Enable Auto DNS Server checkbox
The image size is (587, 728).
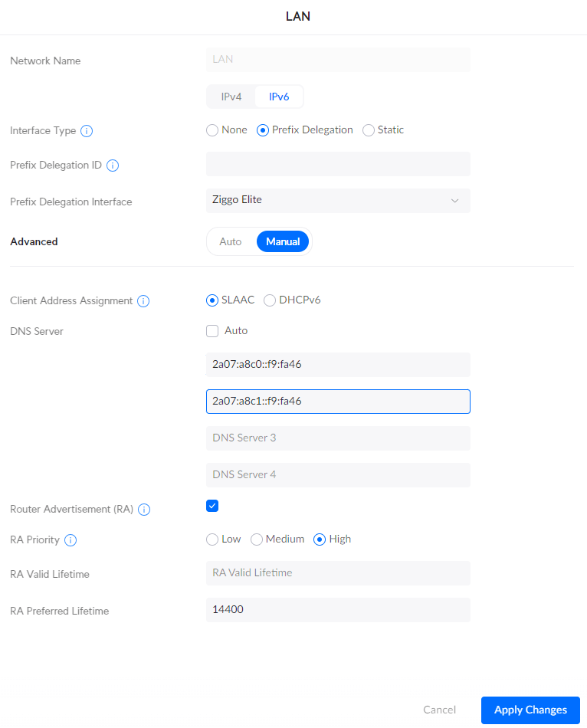coord(212,331)
